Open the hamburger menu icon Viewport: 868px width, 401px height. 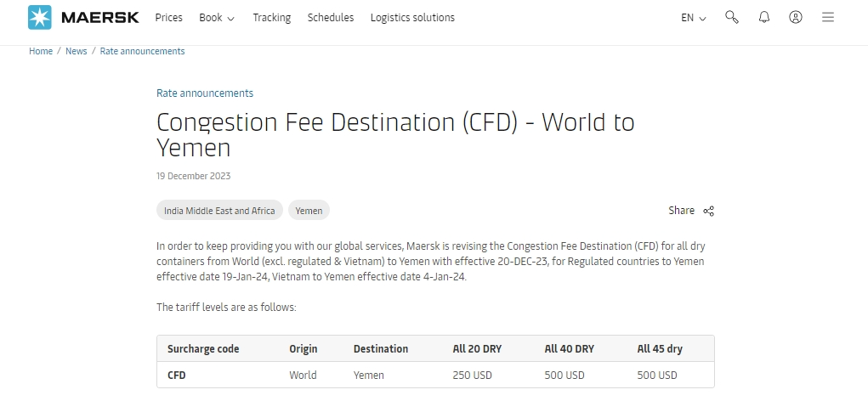(x=828, y=17)
